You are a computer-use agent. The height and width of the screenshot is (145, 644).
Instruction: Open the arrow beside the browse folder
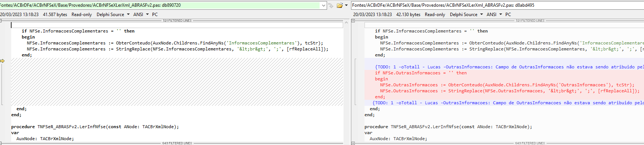coord(347,5)
